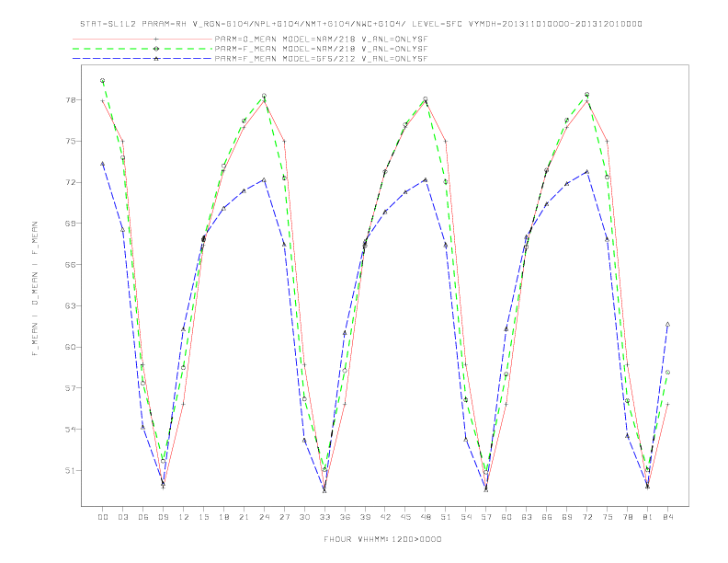This screenshot has height=563, width=728.
Task: Click y-axis tick label 66
Action: click(x=70, y=265)
